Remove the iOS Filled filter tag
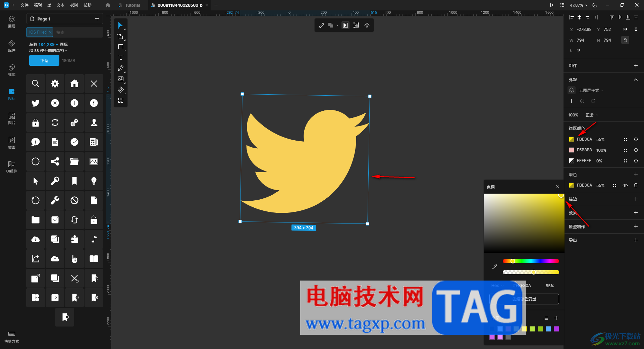Screen dimensions: 644x349 click(50, 32)
